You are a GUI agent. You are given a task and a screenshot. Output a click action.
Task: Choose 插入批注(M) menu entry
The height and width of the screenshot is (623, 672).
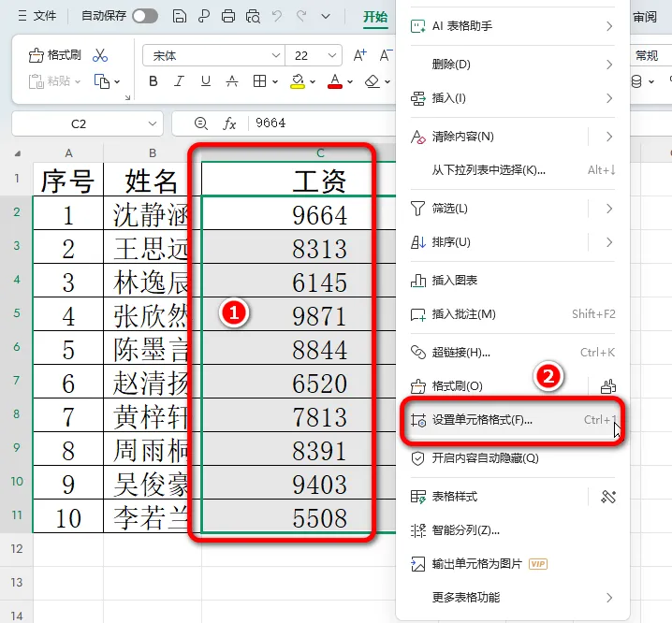(512, 314)
